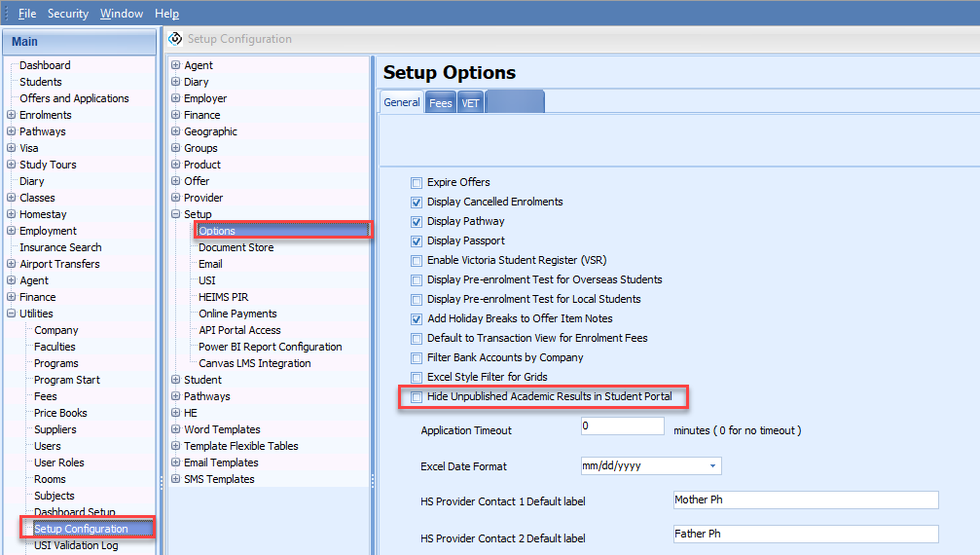Open the VET tab
The image size is (980, 555).
coord(471,103)
